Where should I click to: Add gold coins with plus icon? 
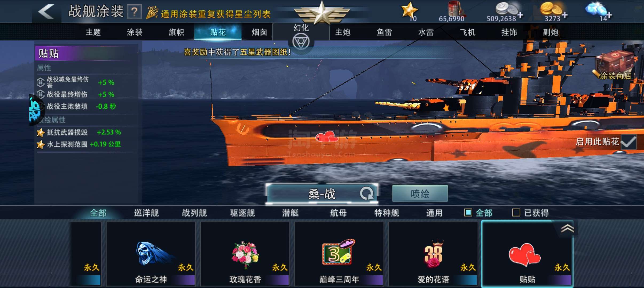pyautogui.click(x=564, y=15)
